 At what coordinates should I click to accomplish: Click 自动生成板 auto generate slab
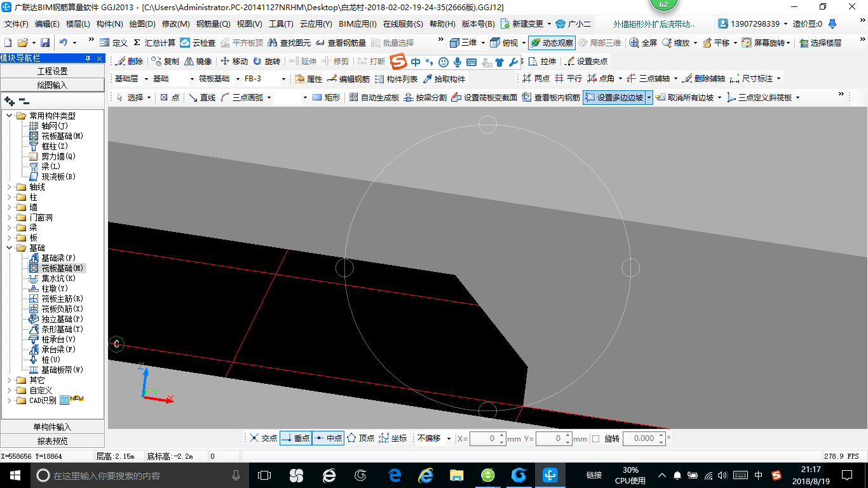[x=374, y=97]
